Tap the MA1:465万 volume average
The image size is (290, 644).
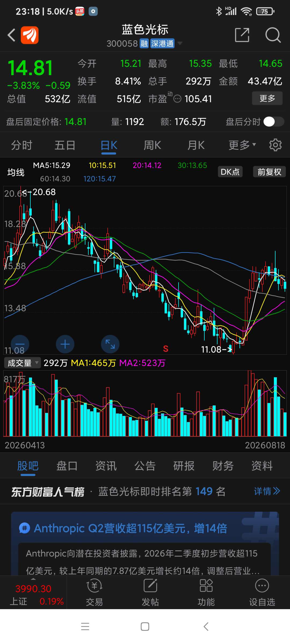(x=93, y=363)
